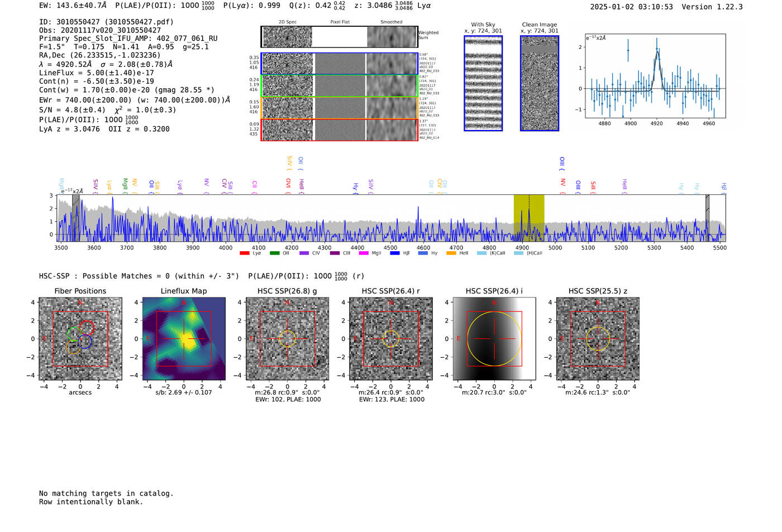Click the s/b: 2.69 +/- 0.107 caption

184,392
